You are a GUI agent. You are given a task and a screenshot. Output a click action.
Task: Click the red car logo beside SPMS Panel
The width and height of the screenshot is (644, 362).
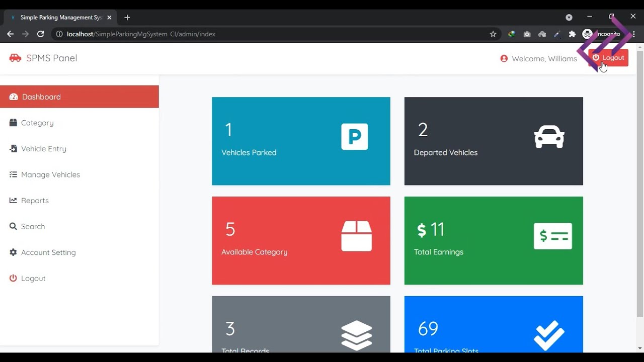click(15, 58)
